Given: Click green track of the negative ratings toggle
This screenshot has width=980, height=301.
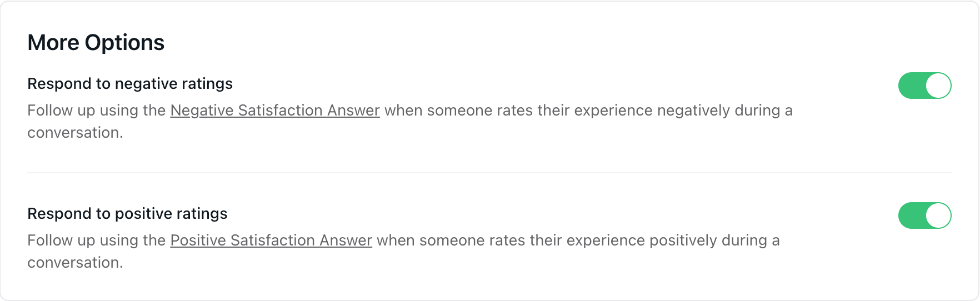Looking at the screenshot, I should pyautogui.click(x=911, y=86).
